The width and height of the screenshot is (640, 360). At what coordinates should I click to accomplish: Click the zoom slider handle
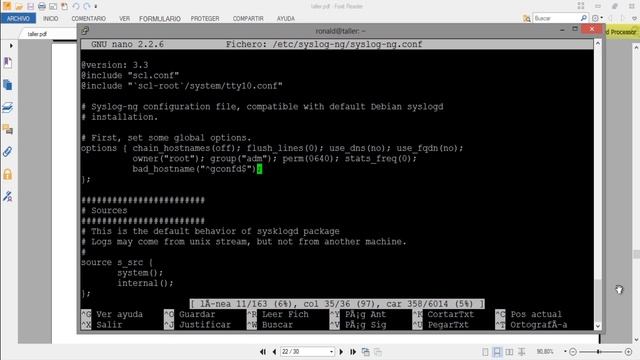[x=598, y=351]
